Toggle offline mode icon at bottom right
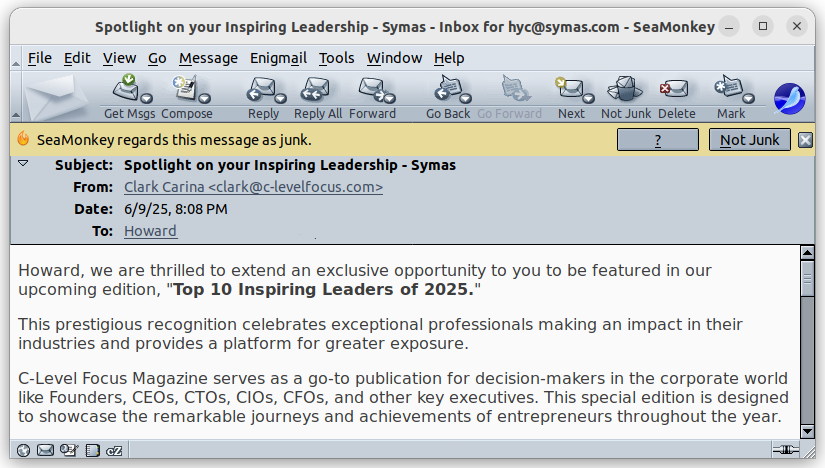Viewport: 825px width, 468px height. pos(786,450)
